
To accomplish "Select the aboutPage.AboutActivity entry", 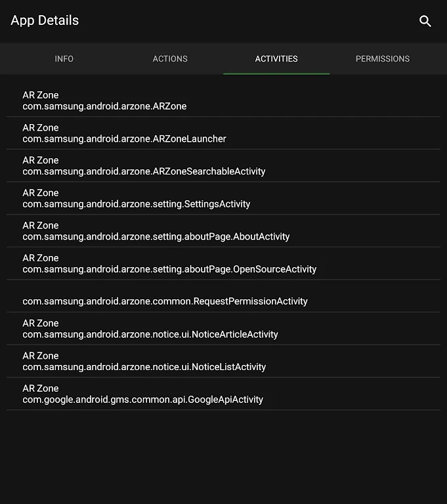I will 156,237.
